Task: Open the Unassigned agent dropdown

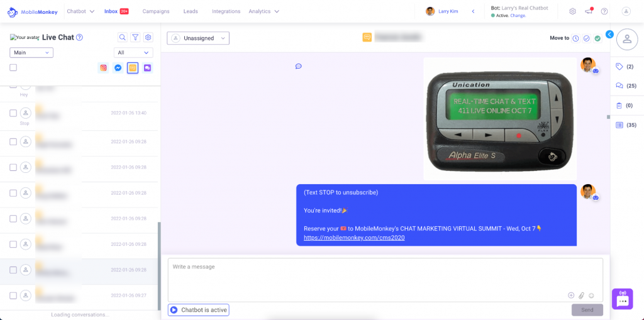Action: 198,38
